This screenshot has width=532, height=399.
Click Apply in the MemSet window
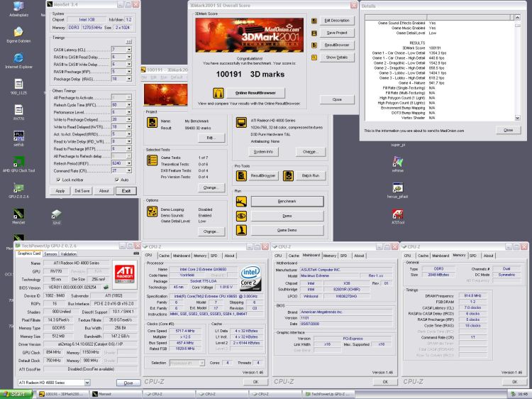pyautogui.click(x=60, y=190)
